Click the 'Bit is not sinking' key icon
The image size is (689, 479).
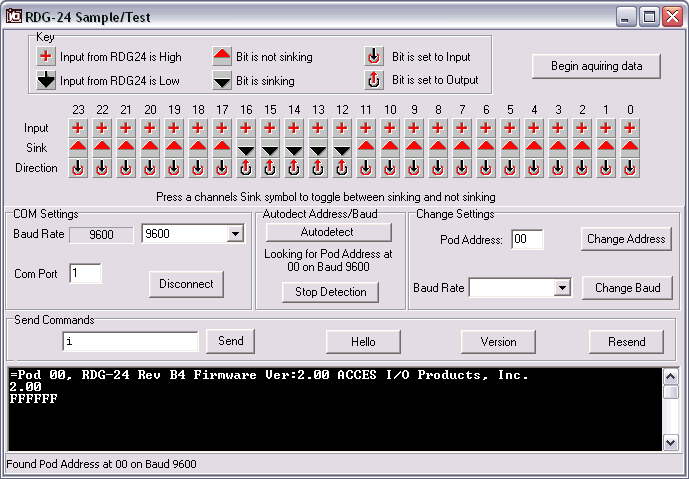222,56
